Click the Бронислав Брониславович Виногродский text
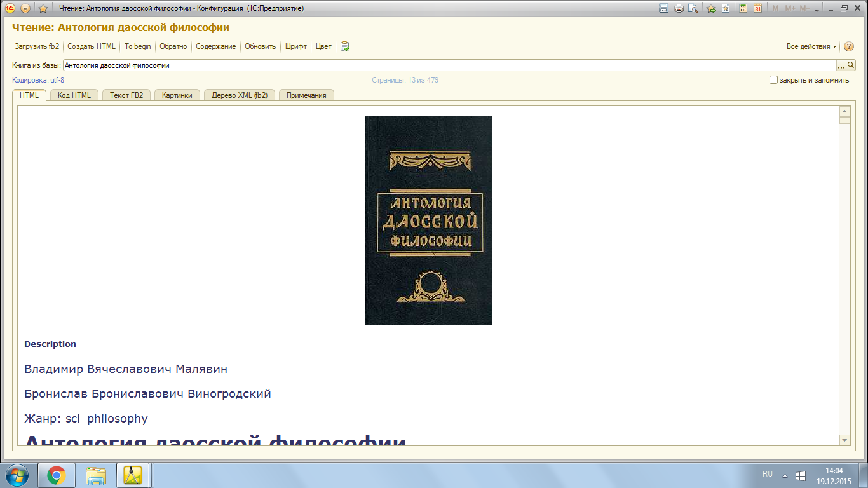The height and width of the screenshot is (488, 868). tap(147, 394)
